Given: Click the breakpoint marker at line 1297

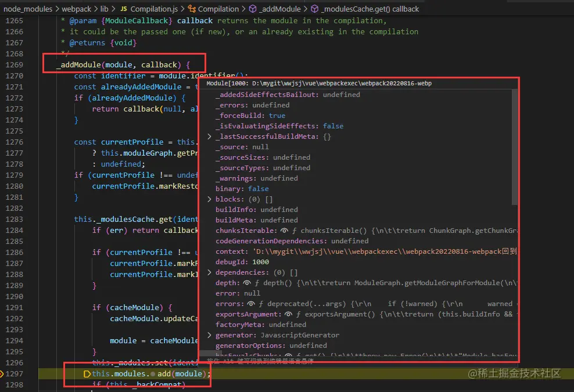Looking at the screenshot, I should (2, 373).
